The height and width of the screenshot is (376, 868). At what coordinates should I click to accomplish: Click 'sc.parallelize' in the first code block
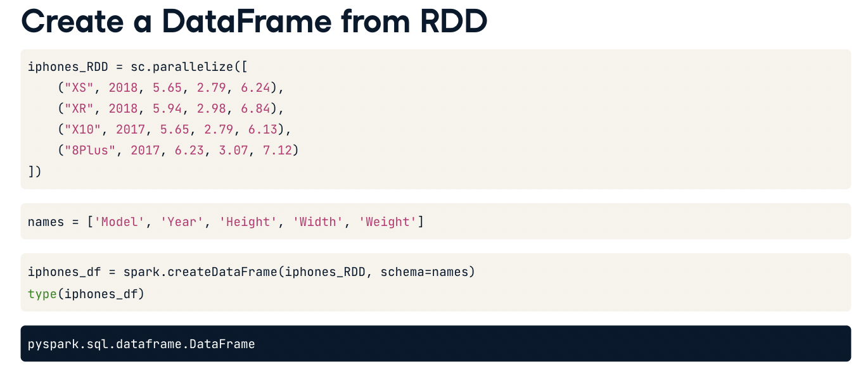tap(182, 66)
